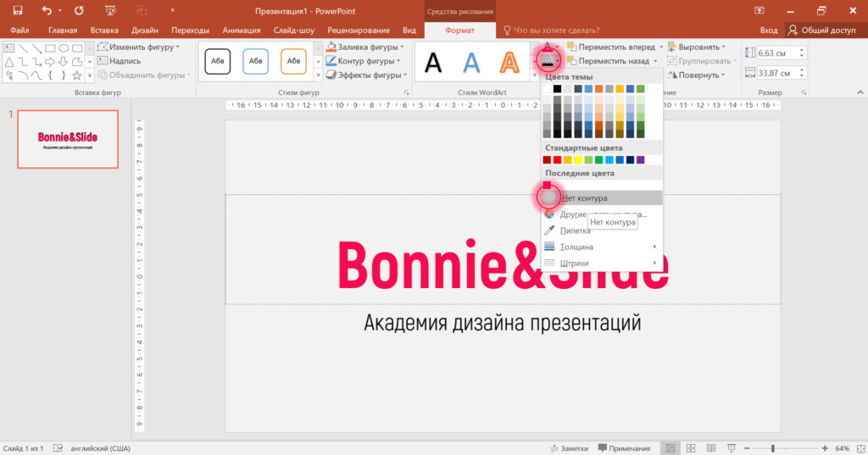
Task: Toggle the Примечания comments pane
Action: [625, 448]
